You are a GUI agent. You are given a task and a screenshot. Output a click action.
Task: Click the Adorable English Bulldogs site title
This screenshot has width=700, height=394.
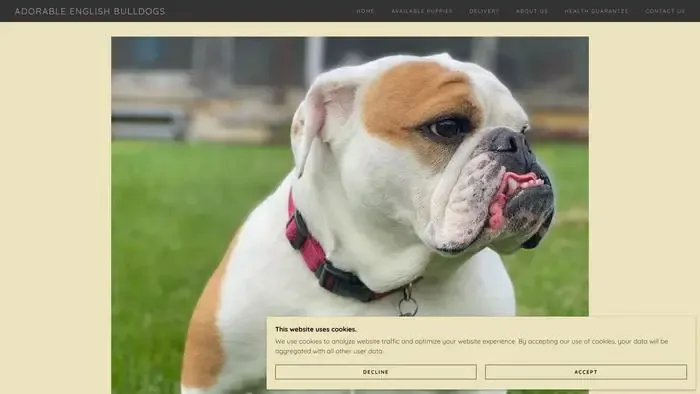coord(90,11)
